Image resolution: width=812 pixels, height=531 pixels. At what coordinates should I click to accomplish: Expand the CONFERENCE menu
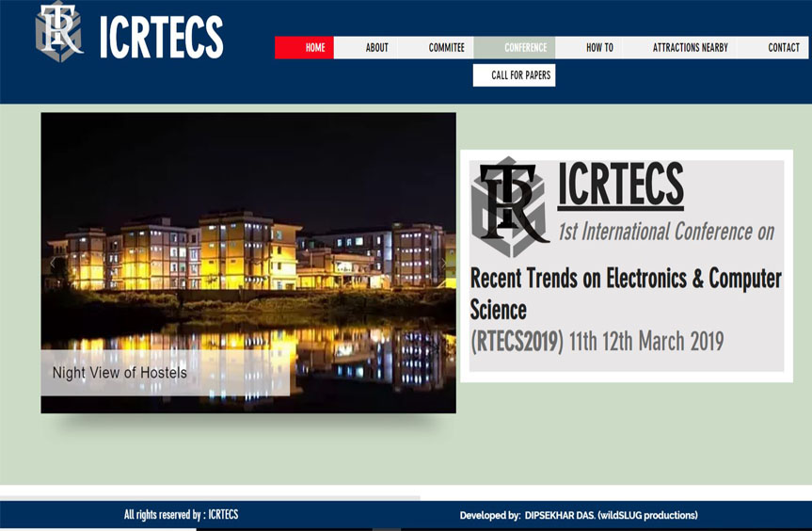(515, 48)
